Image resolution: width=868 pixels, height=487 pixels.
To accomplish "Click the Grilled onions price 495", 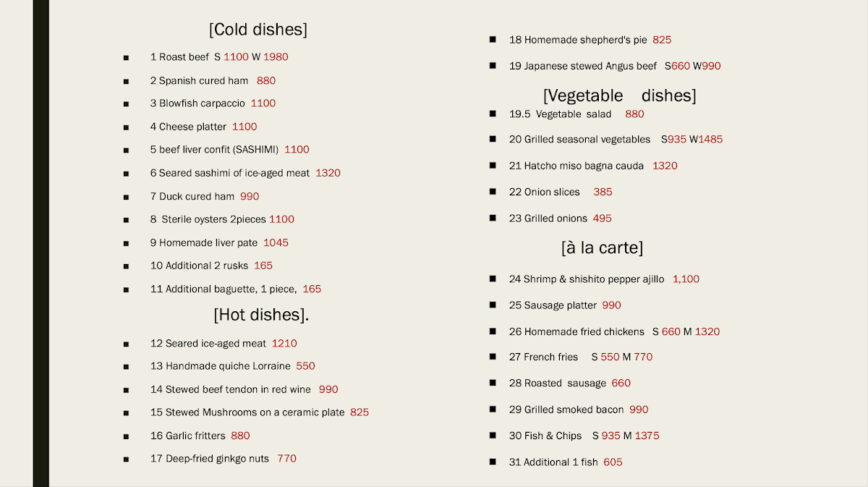I will 602,218.
